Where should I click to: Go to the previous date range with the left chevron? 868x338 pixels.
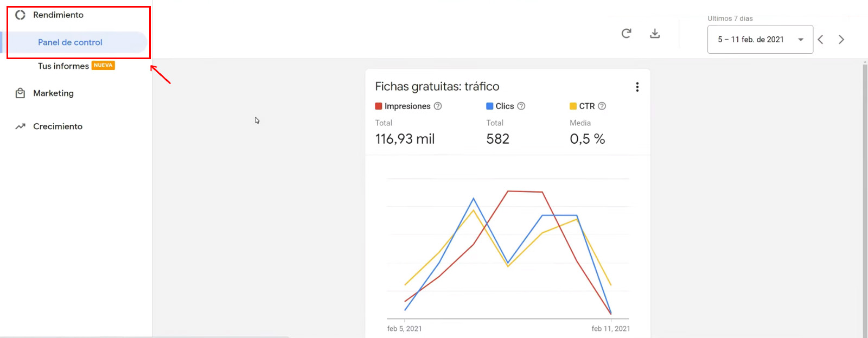pyautogui.click(x=821, y=40)
